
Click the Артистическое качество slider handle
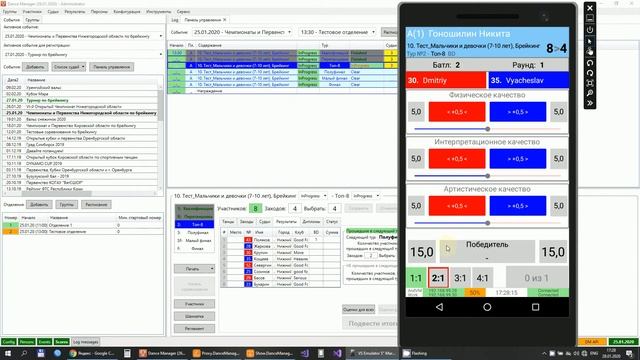click(x=487, y=223)
